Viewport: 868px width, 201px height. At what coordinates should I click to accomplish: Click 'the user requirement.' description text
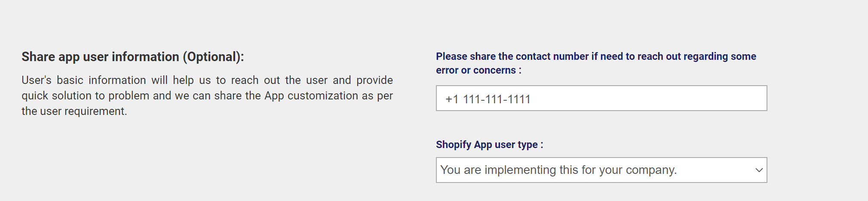pos(74,111)
